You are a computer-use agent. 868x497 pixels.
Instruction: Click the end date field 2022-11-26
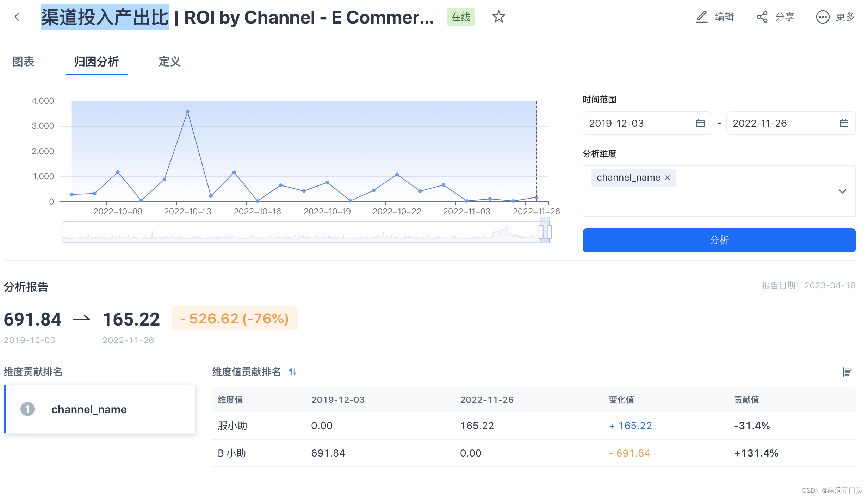pos(791,123)
